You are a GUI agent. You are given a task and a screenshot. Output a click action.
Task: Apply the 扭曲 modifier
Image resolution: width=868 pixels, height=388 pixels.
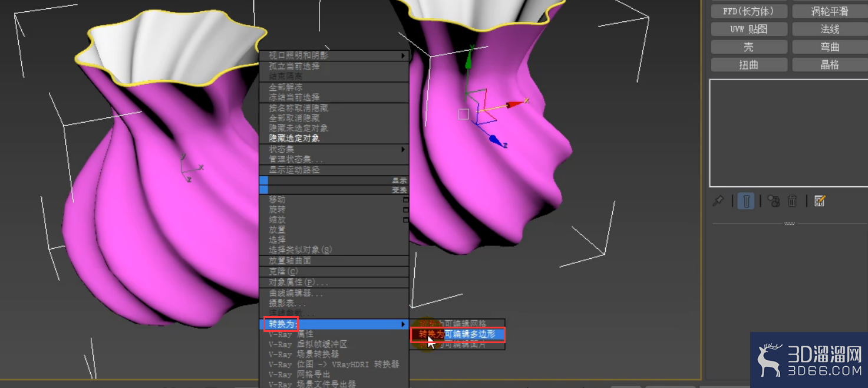[x=749, y=64]
